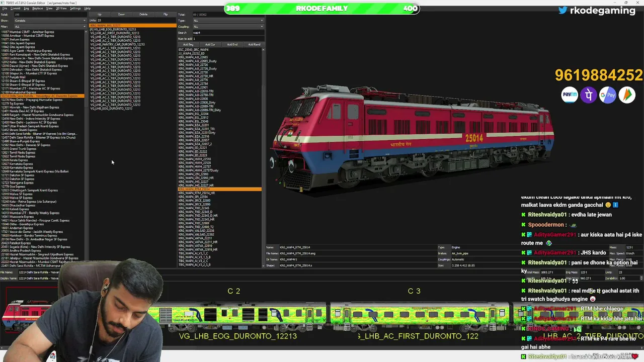Viewport: 644px width, 362px height.
Task: Expand the Coupling filter dropdown
Action: [x=228, y=27]
